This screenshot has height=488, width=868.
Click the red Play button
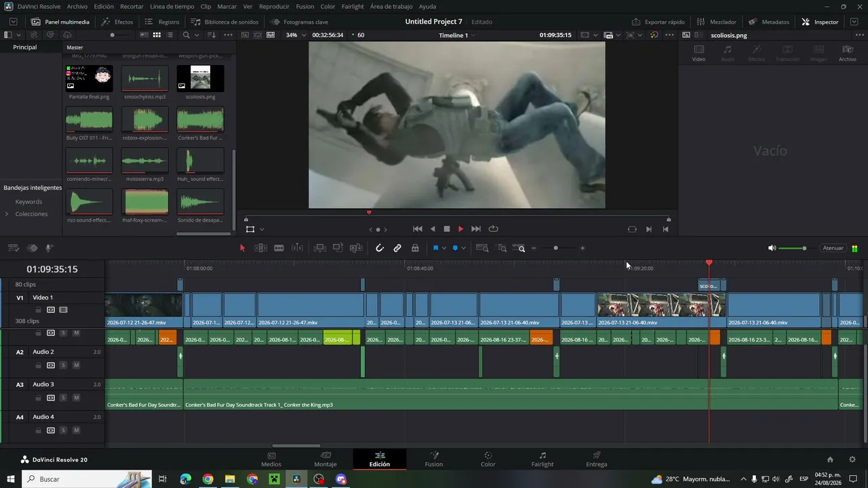pyautogui.click(x=461, y=229)
